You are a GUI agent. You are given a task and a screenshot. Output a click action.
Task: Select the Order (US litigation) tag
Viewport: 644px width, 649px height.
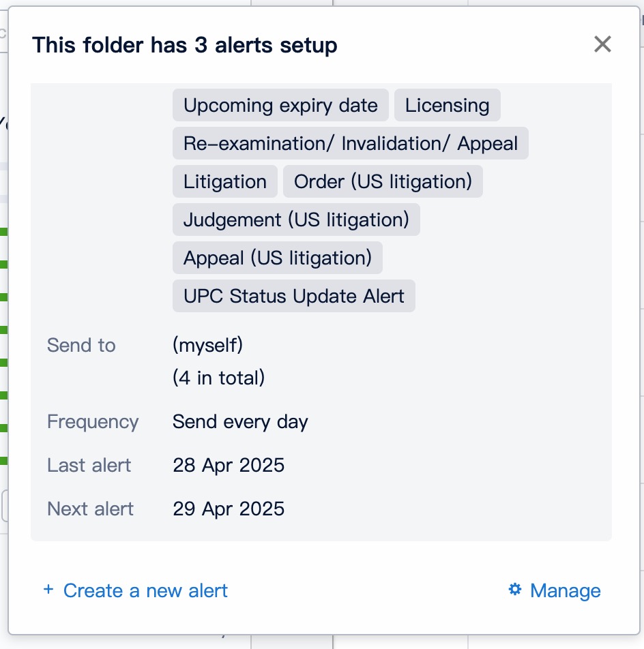[383, 182]
